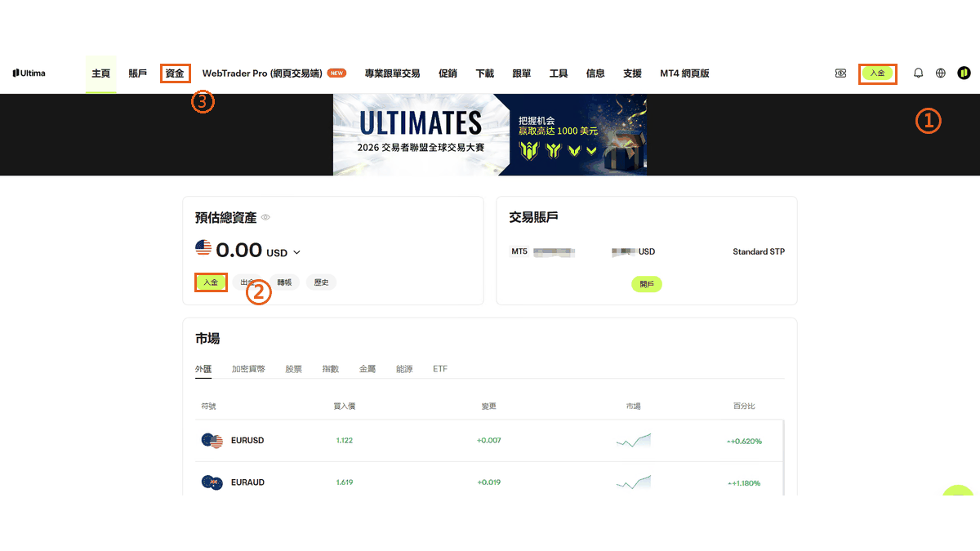Click the 百分比 column header
The image size is (980, 551).
[744, 406]
